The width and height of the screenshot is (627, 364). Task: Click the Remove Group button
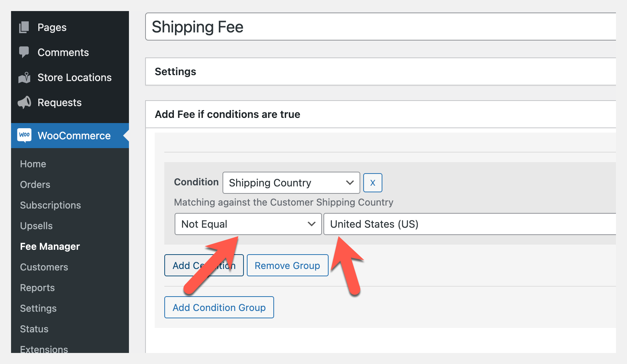tap(287, 266)
